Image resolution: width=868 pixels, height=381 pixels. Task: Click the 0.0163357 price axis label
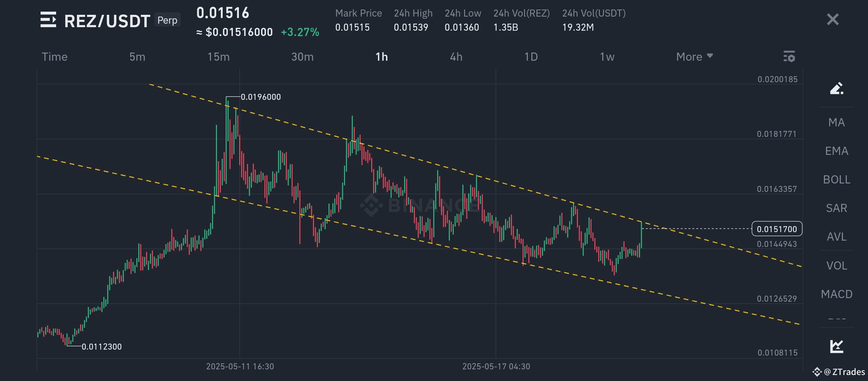[777, 189]
